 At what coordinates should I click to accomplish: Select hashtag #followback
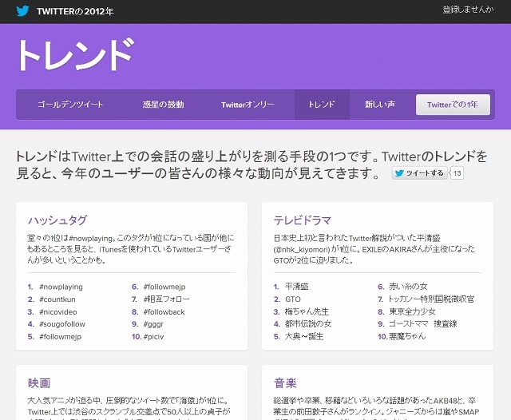[x=164, y=312]
